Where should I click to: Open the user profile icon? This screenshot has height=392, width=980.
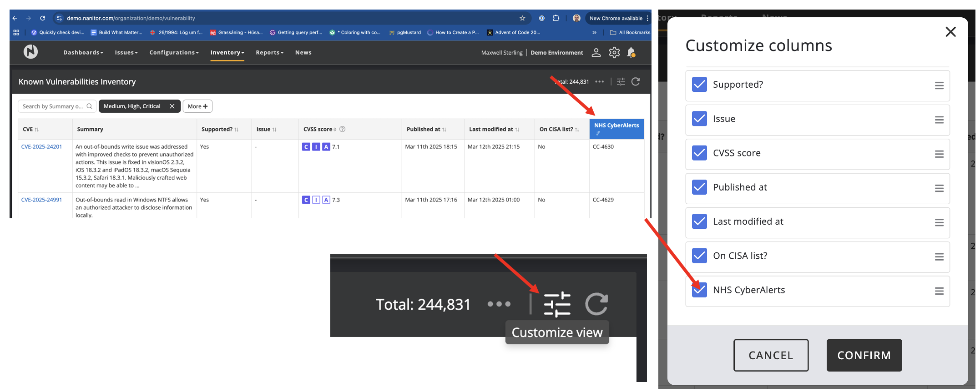point(596,53)
